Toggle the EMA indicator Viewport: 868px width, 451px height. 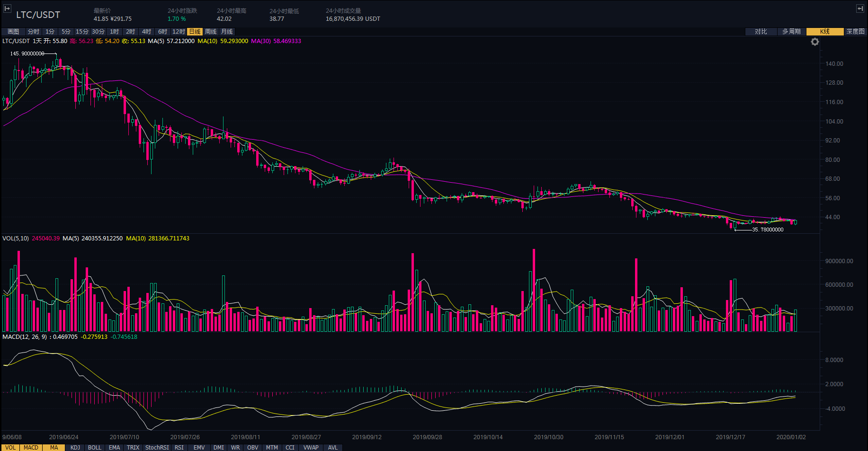click(114, 448)
